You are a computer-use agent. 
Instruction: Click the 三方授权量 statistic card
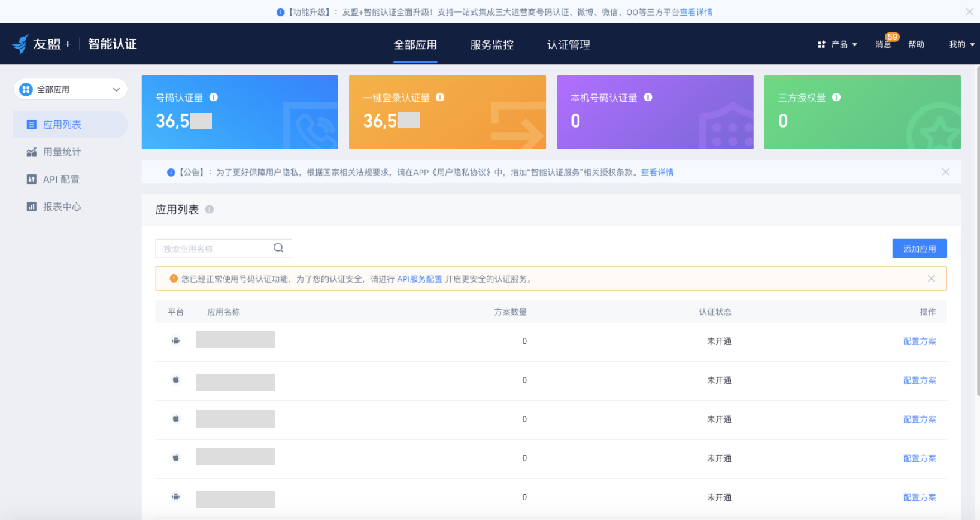click(x=863, y=112)
